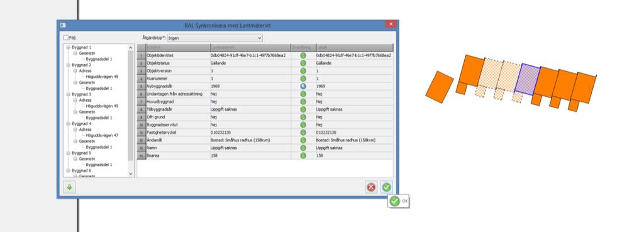Click green status icon in Objektidentitet row
Viewport: 644px width, 232px height.
point(303,55)
